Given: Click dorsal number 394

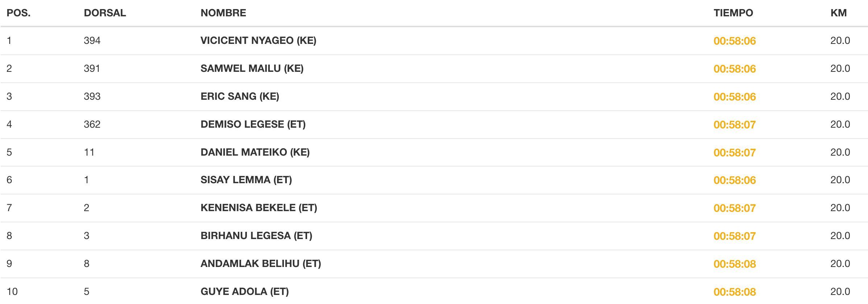Looking at the screenshot, I should click(x=92, y=41).
